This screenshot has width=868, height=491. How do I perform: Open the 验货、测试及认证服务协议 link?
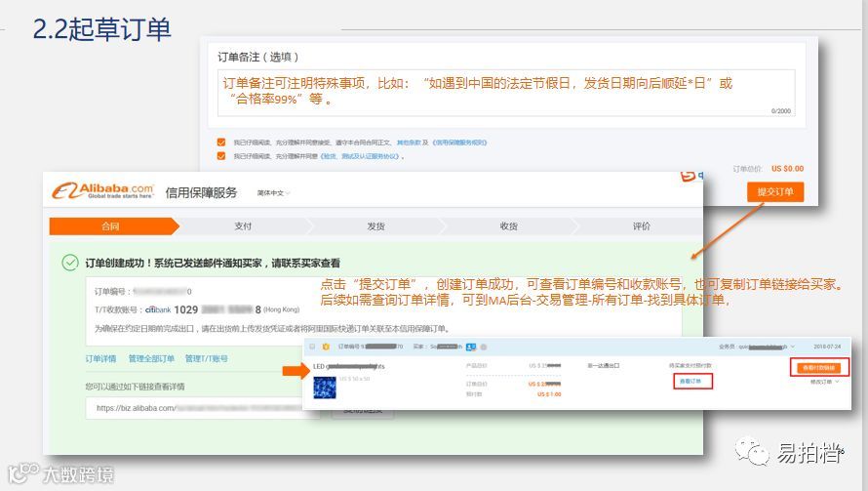tap(361, 156)
